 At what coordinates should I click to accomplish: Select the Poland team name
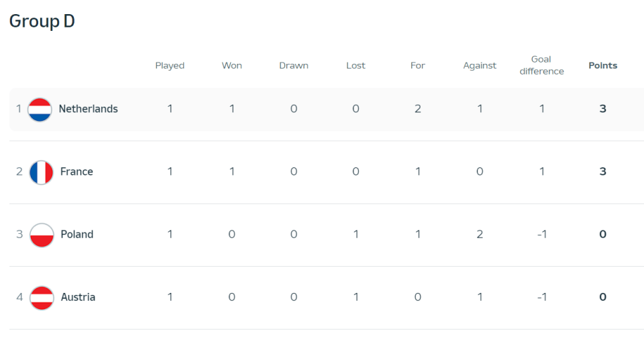pos(76,234)
